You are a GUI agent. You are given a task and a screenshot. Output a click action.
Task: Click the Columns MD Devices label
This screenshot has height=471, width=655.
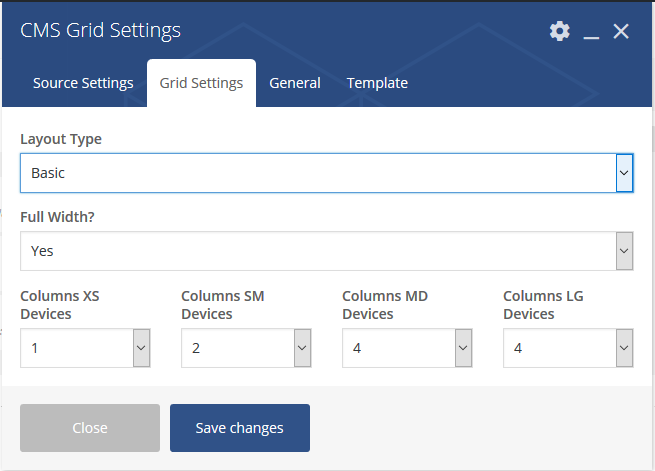(x=385, y=305)
